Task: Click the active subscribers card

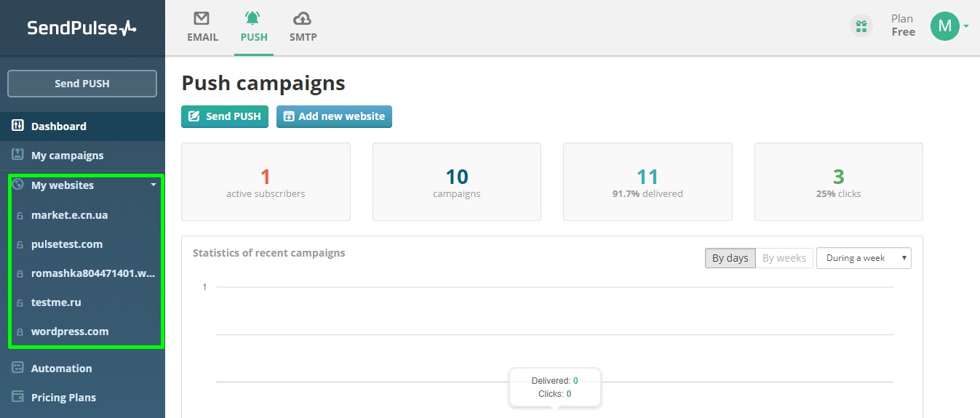Action: tap(266, 182)
